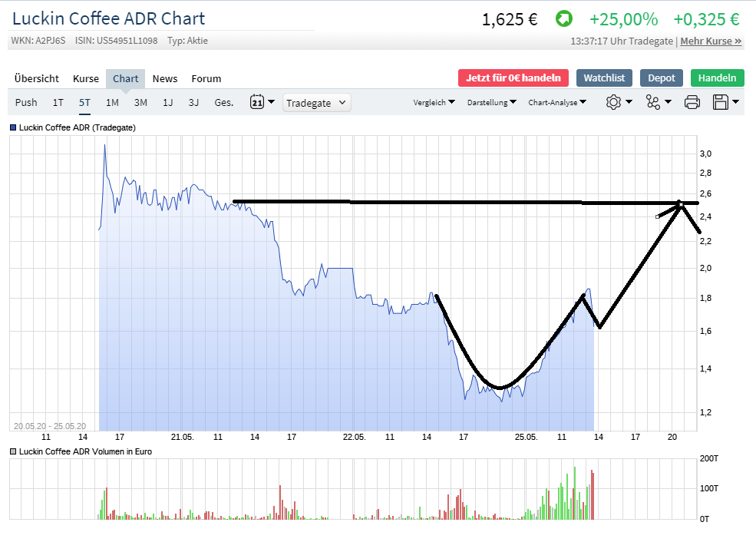Open the calendar date picker icon
The height and width of the screenshot is (542, 756).
point(257,102)
